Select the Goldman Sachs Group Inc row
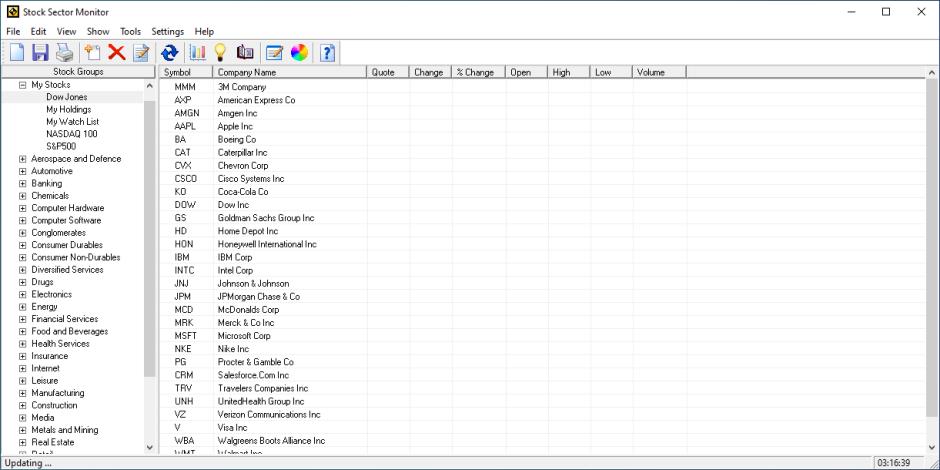Viewport: 940px width, 470px height. tap(543, 218)
